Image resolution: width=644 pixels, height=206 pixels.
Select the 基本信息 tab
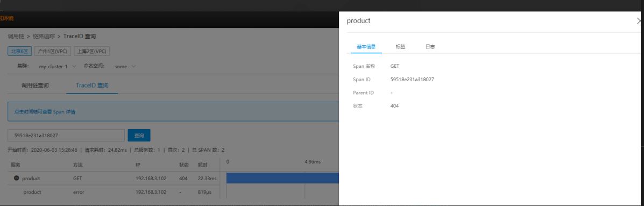pyautogui.click(x=366, y=47)
